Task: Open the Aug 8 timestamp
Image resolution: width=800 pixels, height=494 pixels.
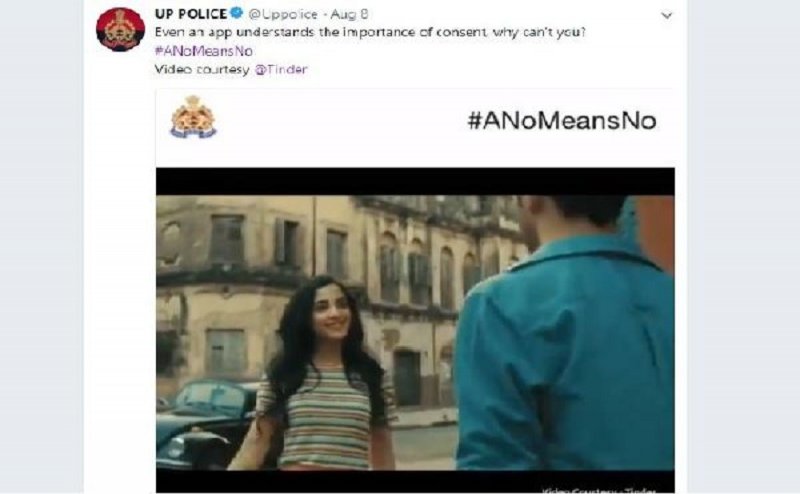Action: pyautogui.click(x=349, y=14)
